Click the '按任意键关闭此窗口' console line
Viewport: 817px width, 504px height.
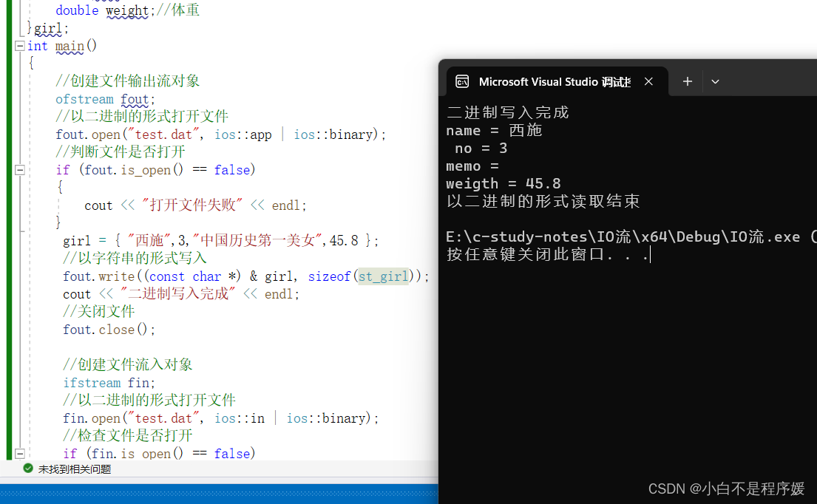(548, 255)
